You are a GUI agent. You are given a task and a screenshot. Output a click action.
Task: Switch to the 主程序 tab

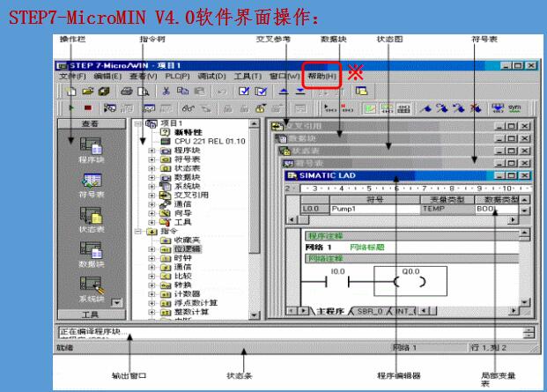[330, 311]
